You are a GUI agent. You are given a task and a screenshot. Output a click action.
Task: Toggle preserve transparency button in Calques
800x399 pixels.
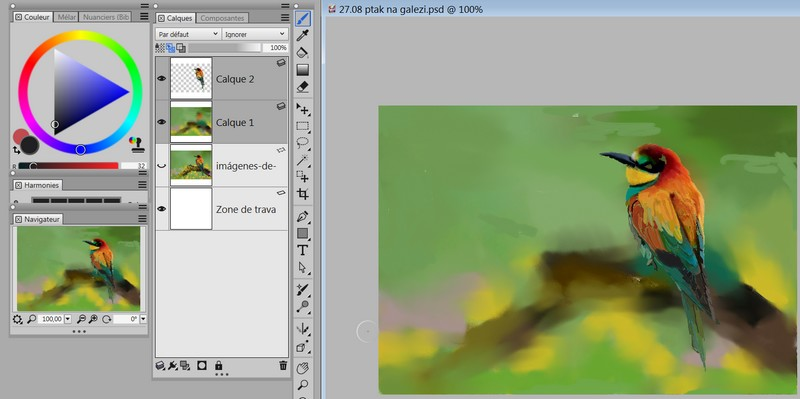coord(160,48)
